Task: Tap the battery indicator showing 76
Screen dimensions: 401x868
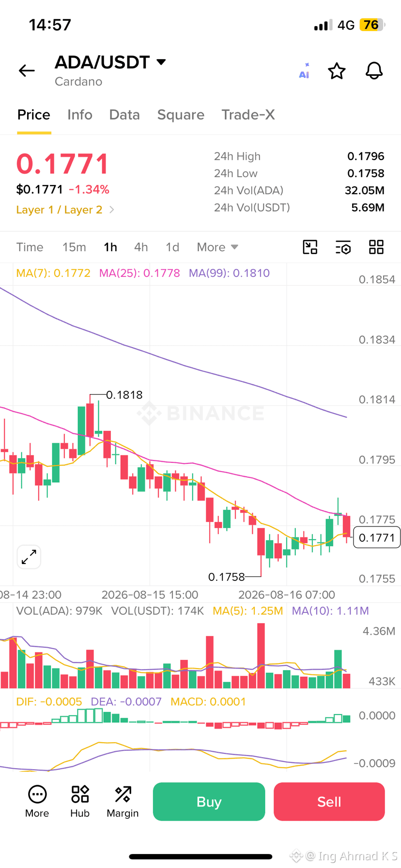Action: (372, 25)
